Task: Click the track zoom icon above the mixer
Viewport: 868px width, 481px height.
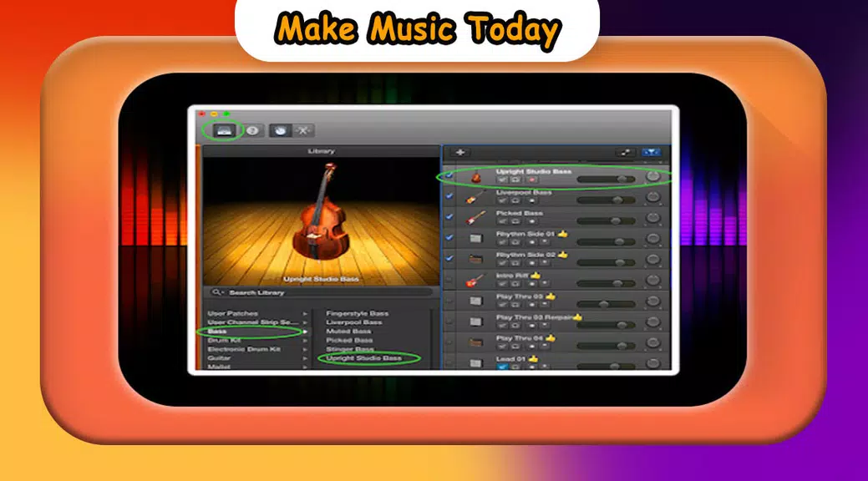Action: pyautogui.click(x=627, y=151)
